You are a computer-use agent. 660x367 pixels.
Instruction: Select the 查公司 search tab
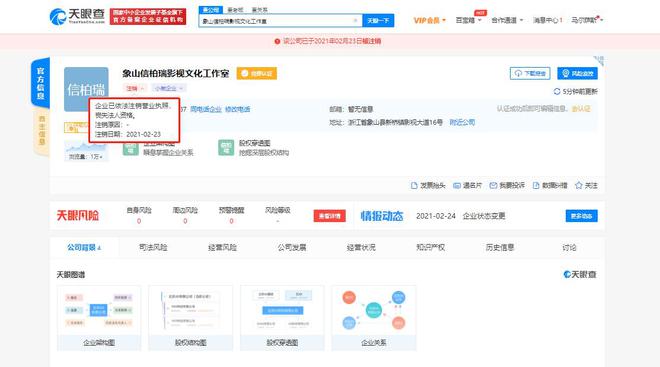(210, 10)
